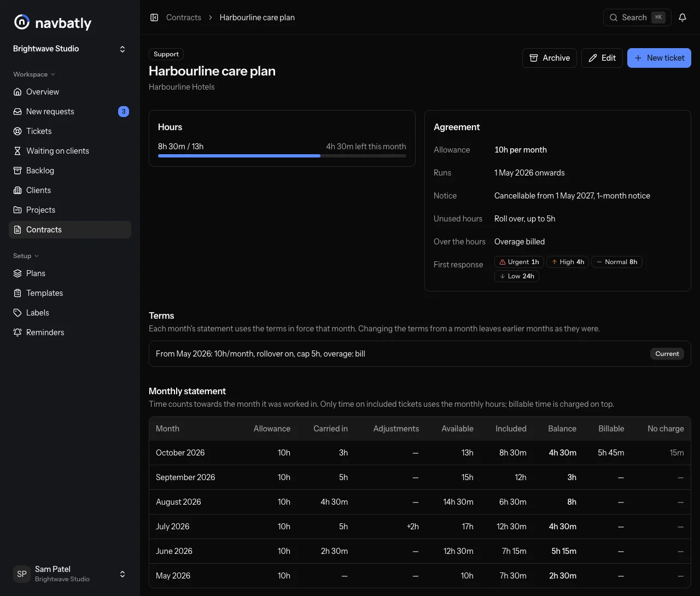Click the Clients building icon
This screenshot has width=700, height=596.
(x=17, y=190)
